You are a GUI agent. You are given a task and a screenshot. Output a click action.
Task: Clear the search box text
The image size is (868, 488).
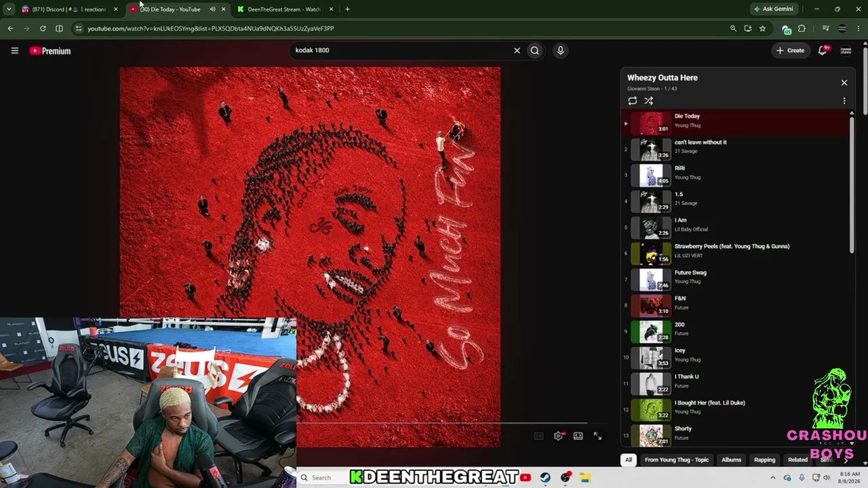coord(517,50)
